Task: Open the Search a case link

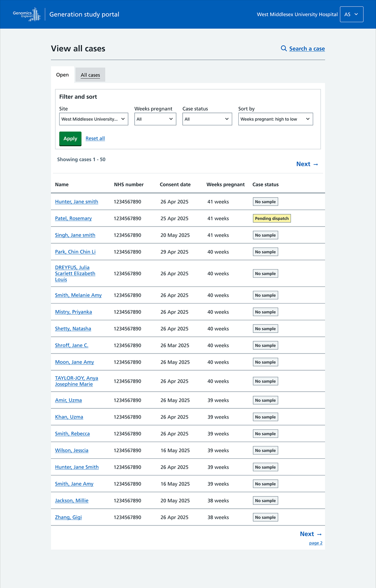Action: pos(307,48)
